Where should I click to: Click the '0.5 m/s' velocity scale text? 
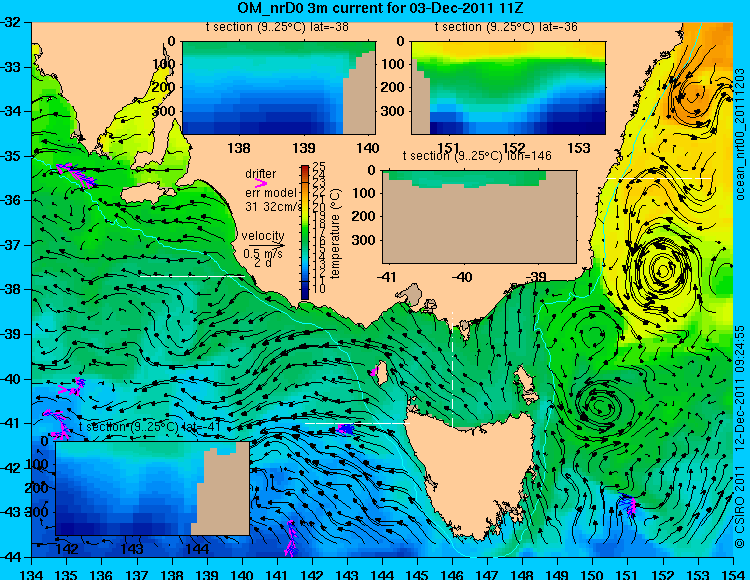pos(263,253)
